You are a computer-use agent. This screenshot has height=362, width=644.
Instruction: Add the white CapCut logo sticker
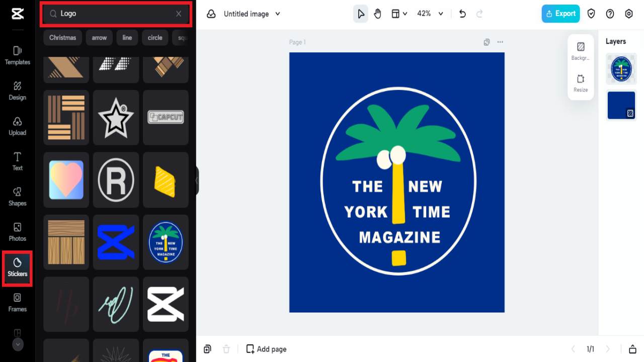tap(166, 304)
